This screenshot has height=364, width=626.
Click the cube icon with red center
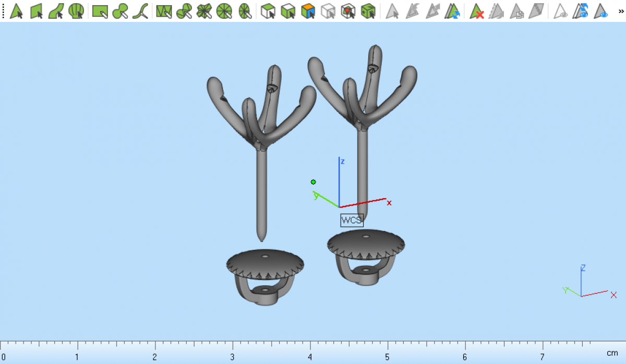[x=348, y=10]
